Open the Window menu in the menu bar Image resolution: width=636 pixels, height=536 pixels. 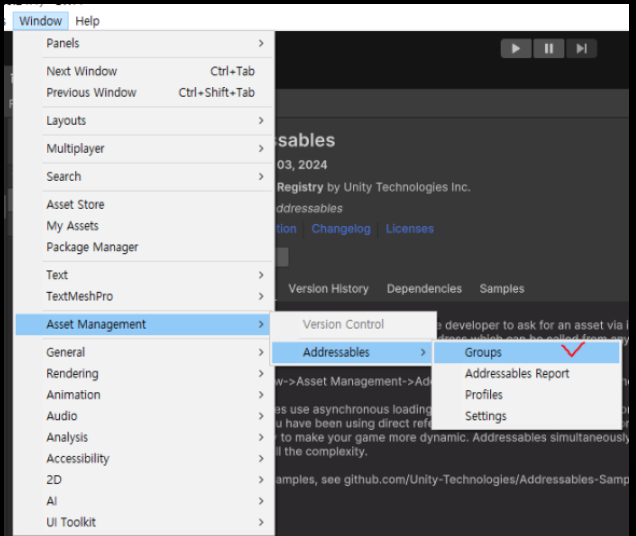(41, 21)
